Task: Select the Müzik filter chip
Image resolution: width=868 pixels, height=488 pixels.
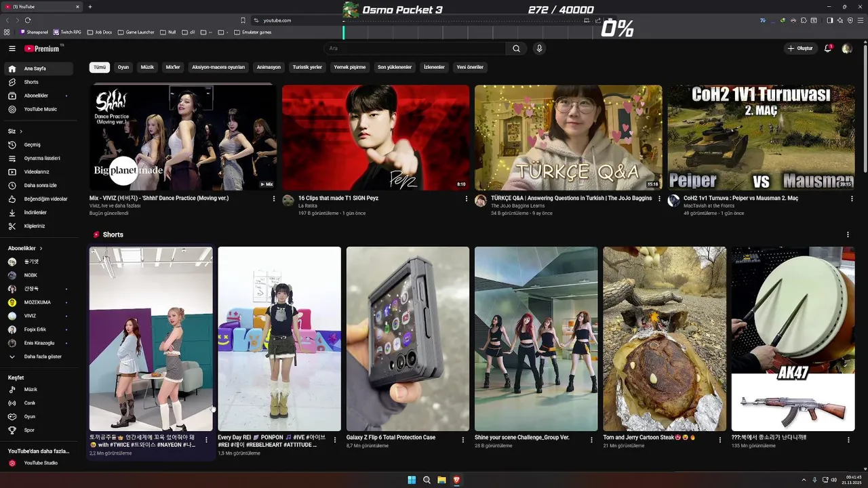Action: (x=147, y=67)
